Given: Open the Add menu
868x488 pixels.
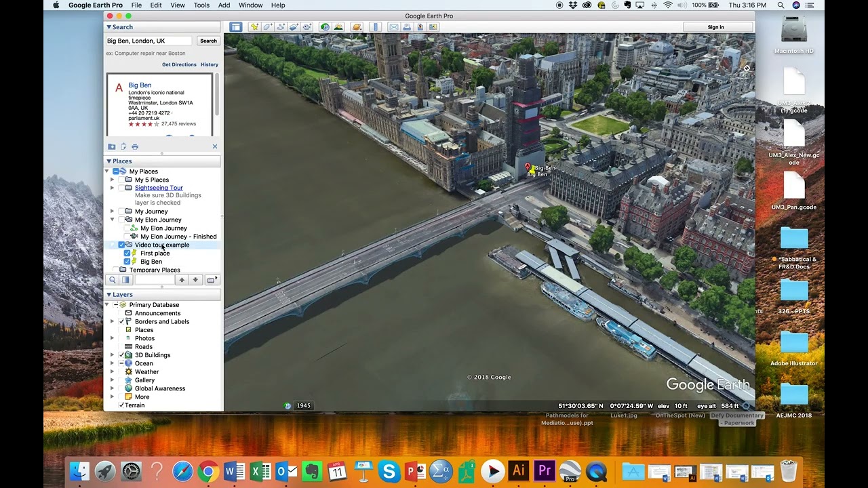Looking at the screenshot, I should [x=224, y=5].
